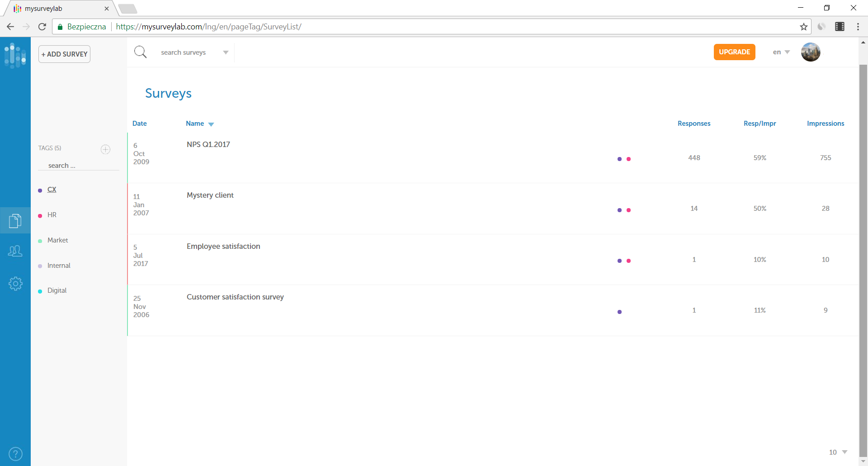The height and width of the screenshot is (466, 868).
Task: Open the settings gear icon
Action: (15, 284)
